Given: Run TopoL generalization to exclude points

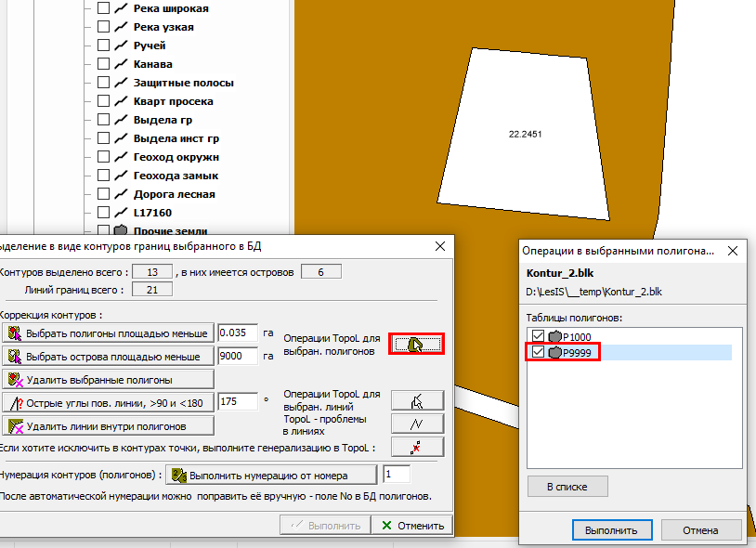Looking at the screenshot, I should coord(417,448).
